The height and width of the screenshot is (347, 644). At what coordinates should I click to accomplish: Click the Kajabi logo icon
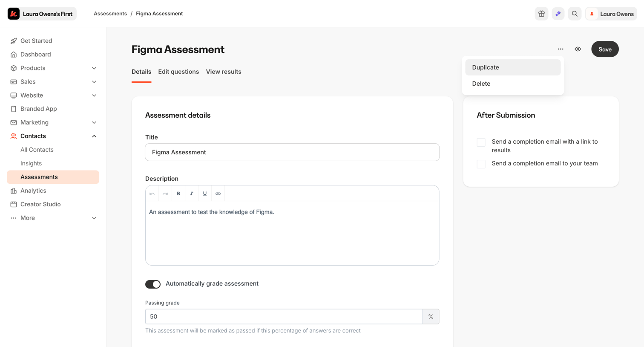pyautogui.click(x=14, y=14)
